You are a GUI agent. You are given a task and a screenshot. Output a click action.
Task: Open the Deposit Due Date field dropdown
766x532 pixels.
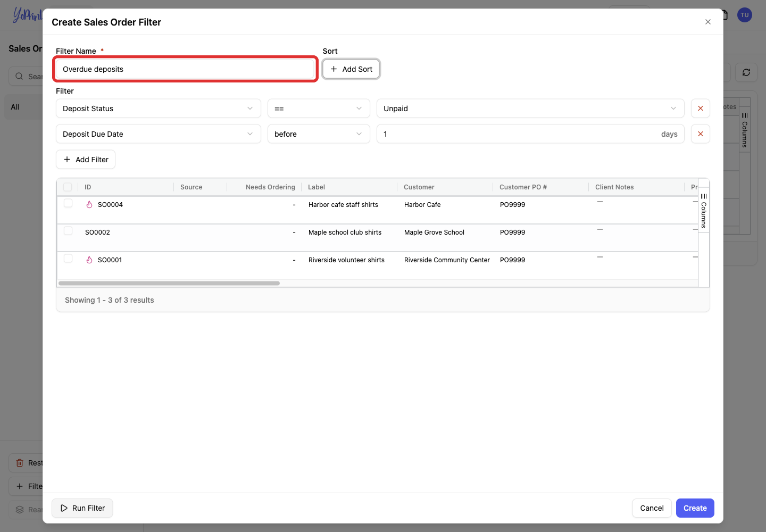159,134
